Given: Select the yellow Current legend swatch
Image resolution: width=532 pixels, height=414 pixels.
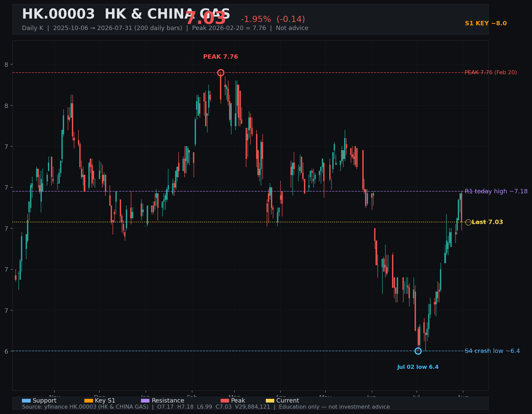Looking at the screenshot, I should 270,401.
